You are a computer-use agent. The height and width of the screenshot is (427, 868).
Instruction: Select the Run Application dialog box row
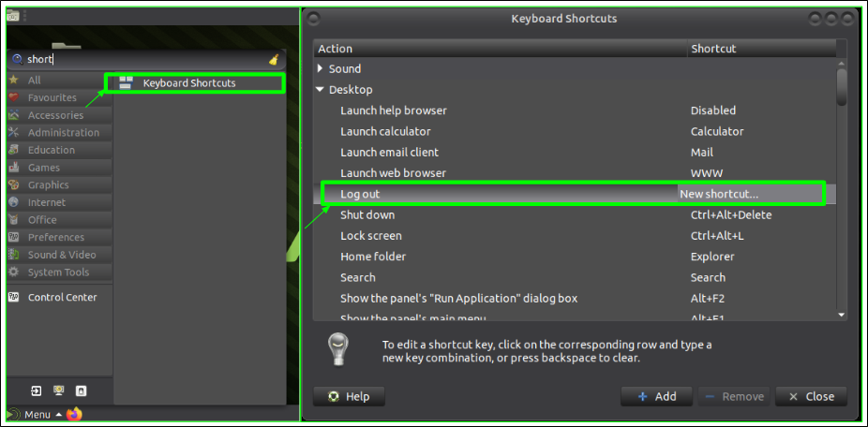(x=575, y=299)
